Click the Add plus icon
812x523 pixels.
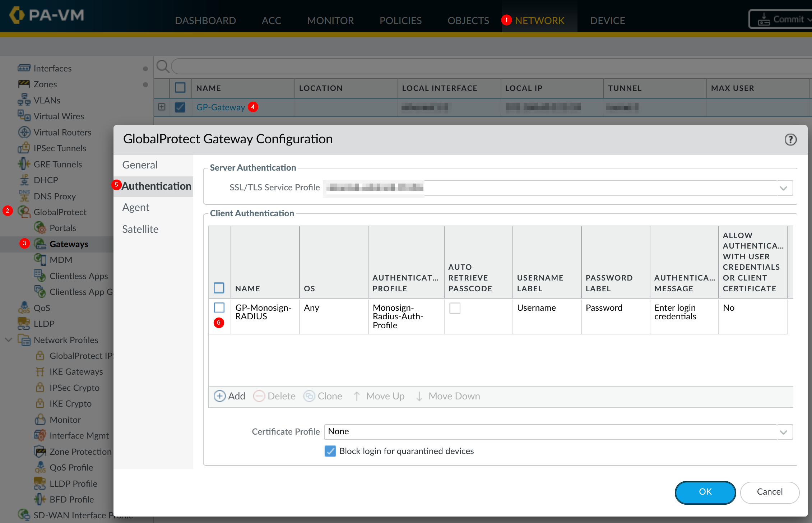coord(219,396)
